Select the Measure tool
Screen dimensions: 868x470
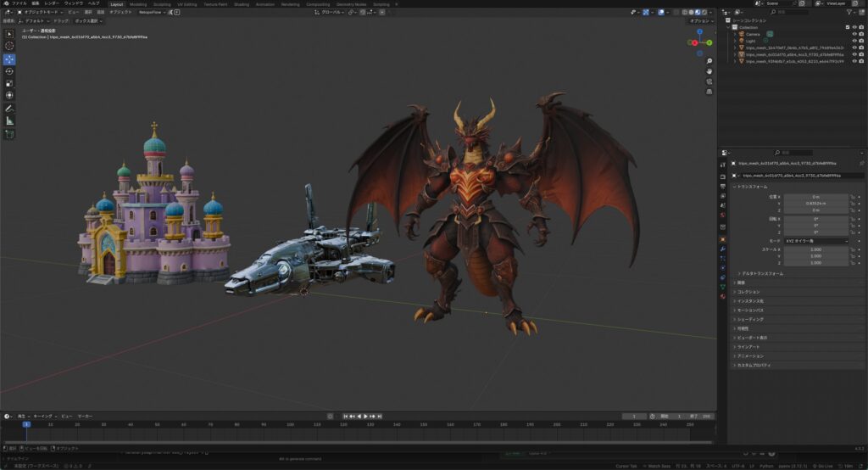click(10, 120)
